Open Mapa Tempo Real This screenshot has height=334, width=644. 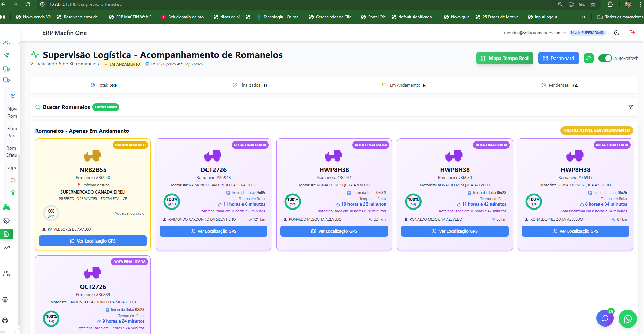504,58
